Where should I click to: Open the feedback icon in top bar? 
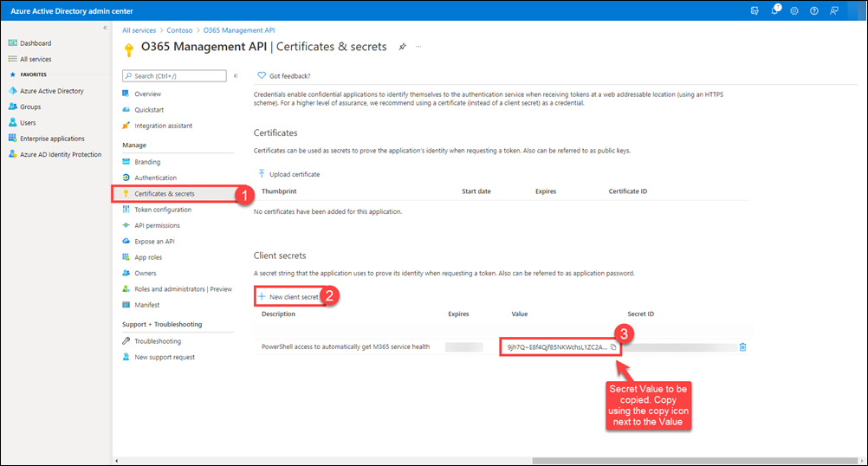833,10
